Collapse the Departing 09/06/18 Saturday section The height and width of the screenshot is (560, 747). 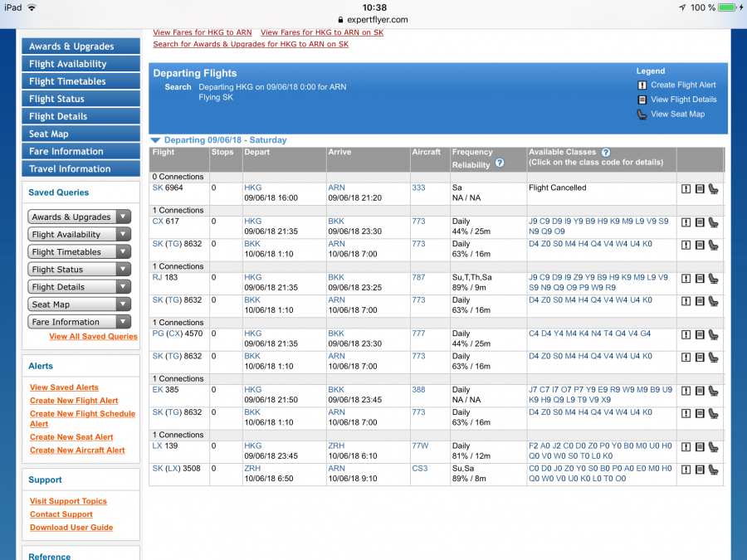[x=156, y=140]
